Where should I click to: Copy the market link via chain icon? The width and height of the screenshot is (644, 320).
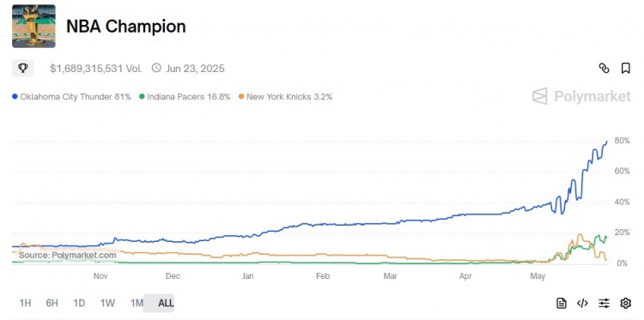604,68
